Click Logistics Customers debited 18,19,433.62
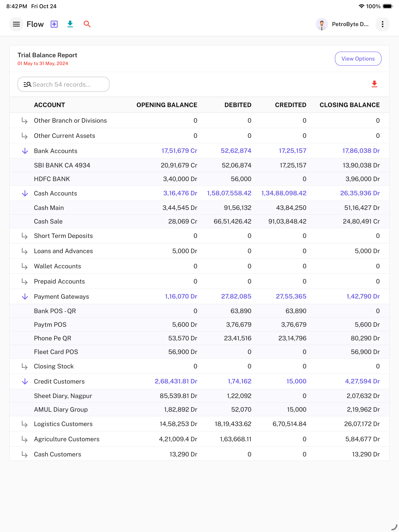The image size is (399, 532). 233,424
